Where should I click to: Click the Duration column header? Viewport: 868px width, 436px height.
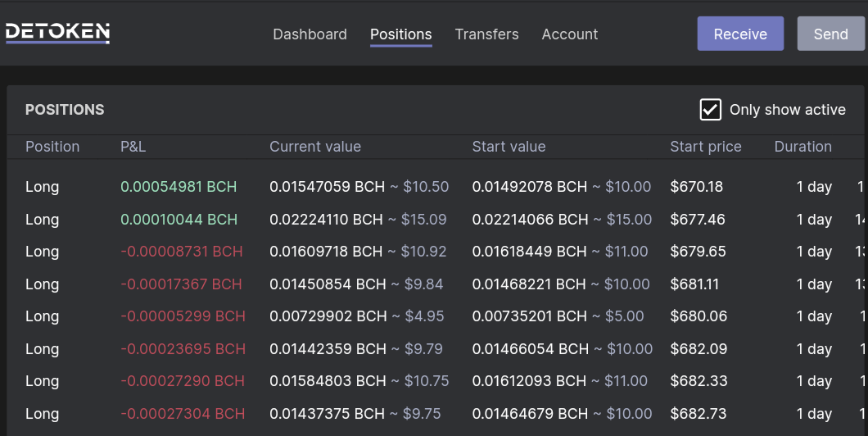pyautogui.click(x=802, y=147)
